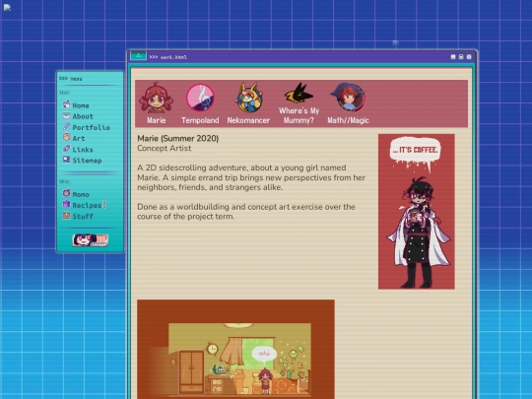Open the Momo link
The height and width of the screenshot is (399, 532).
point(81,194)
